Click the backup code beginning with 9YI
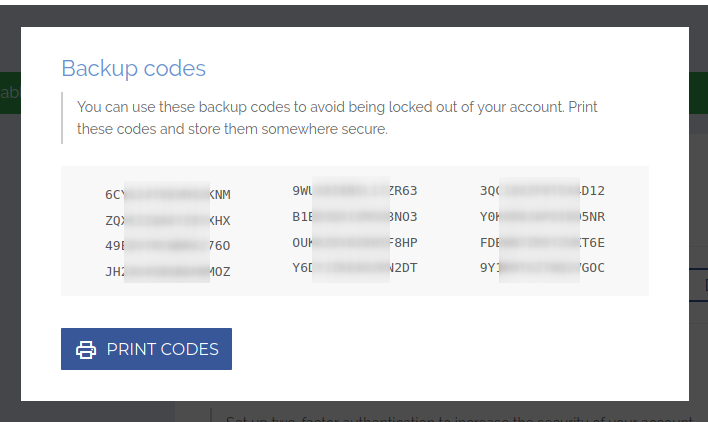Image resolution: width=708 pixels, height=422 pixels. tap(542, 267)
